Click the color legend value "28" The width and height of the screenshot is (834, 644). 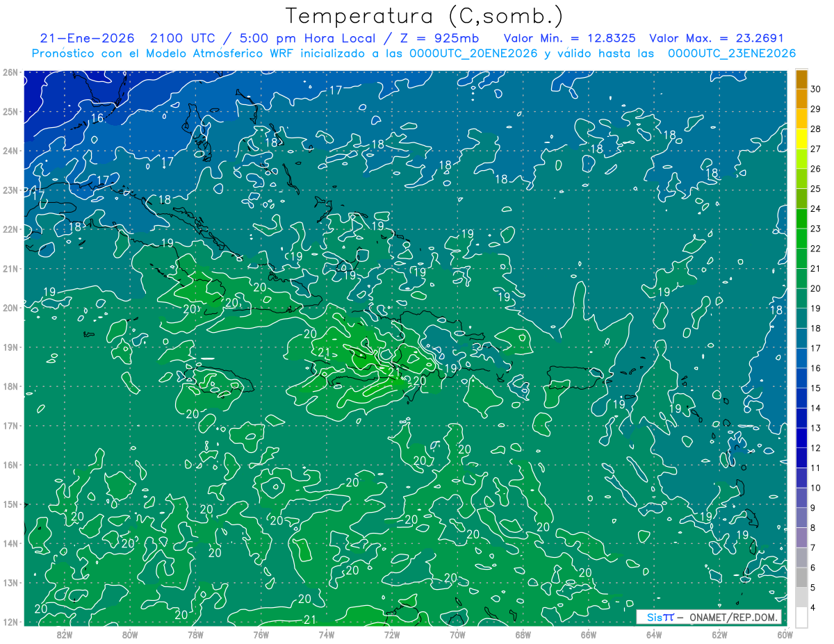pyautogui.click(x=816, y=129)
